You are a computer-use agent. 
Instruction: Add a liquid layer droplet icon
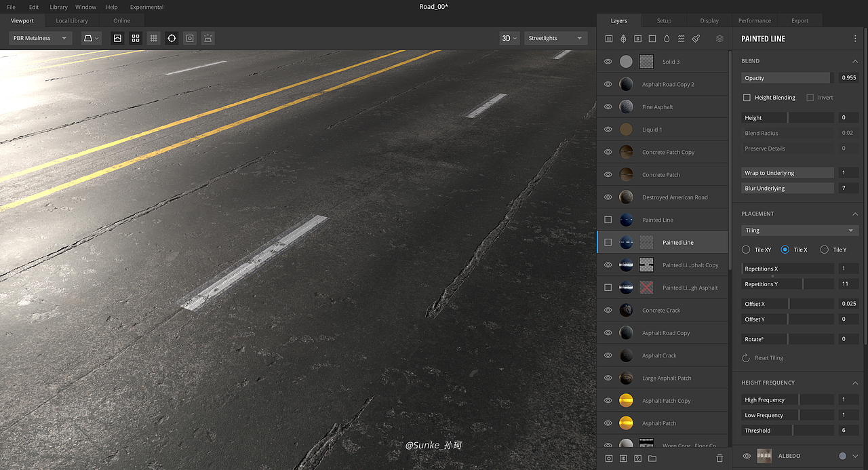pos(667,39)
